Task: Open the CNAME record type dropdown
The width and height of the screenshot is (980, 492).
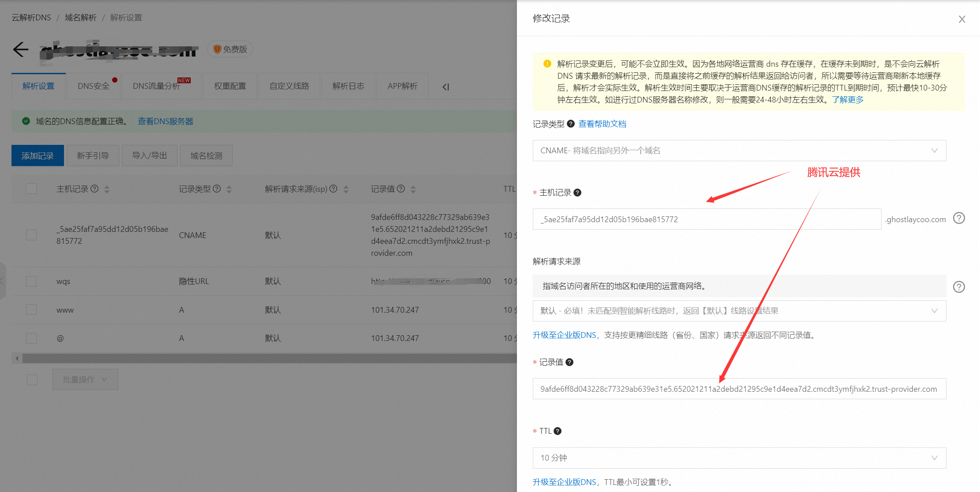Action: 739,151
